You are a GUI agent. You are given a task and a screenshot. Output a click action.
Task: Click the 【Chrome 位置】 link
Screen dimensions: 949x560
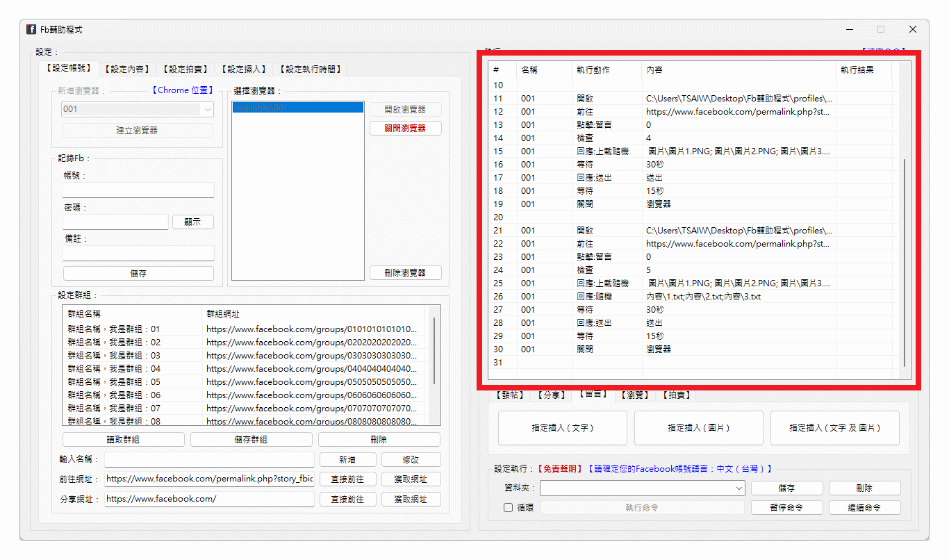pos(181,90)
